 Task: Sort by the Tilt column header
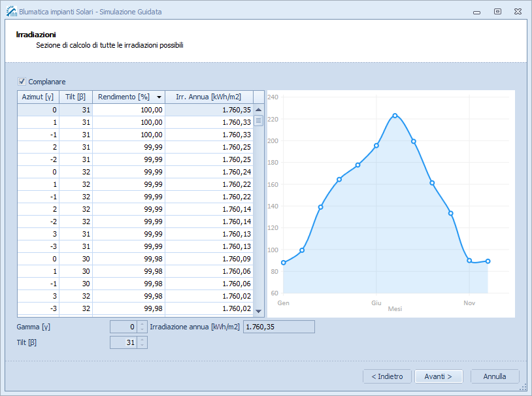click(74, 97)
